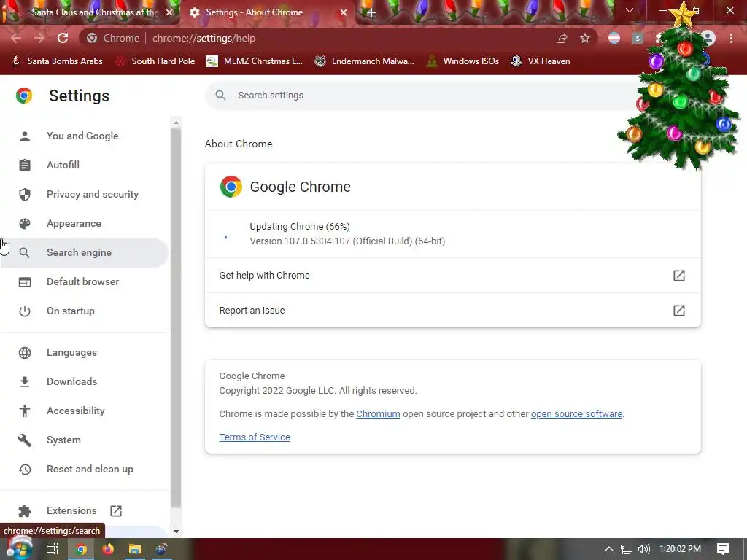This screenshot has height=560, width=747.
Task: Open MEMZ Christmas E... bookmark
Action: click(255, 61)
